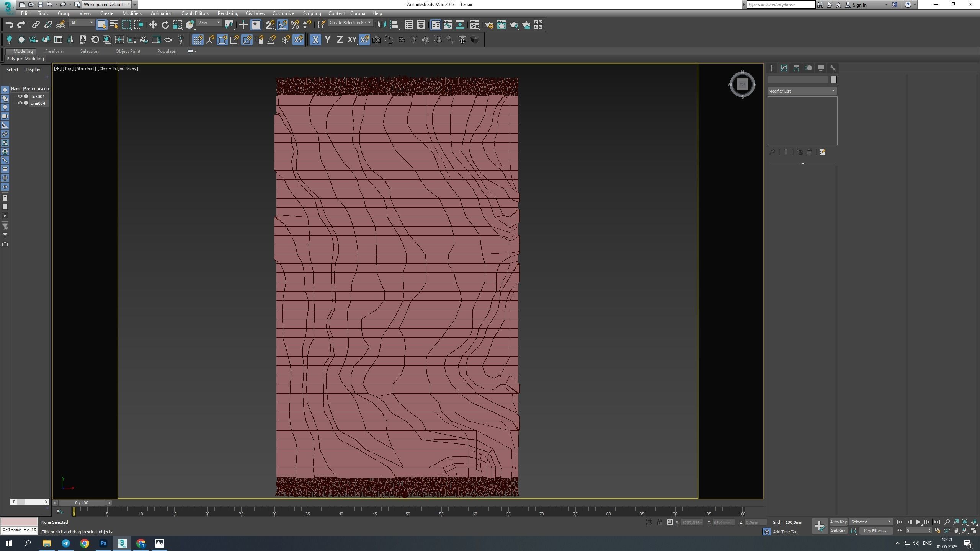This screenshot has height=551, width=980.
Task: Choose Rectangular Selection Region tool
Action: (x=126, y=25)
